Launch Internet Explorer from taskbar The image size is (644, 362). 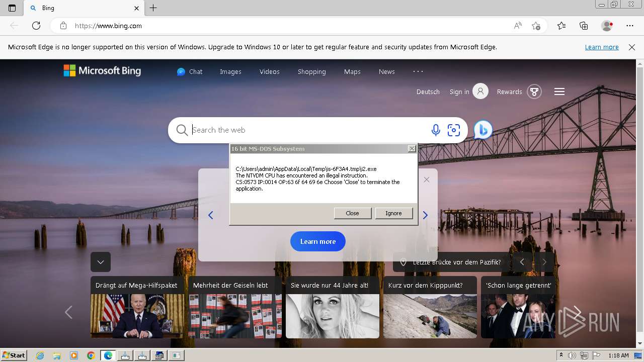click(40, 355)
